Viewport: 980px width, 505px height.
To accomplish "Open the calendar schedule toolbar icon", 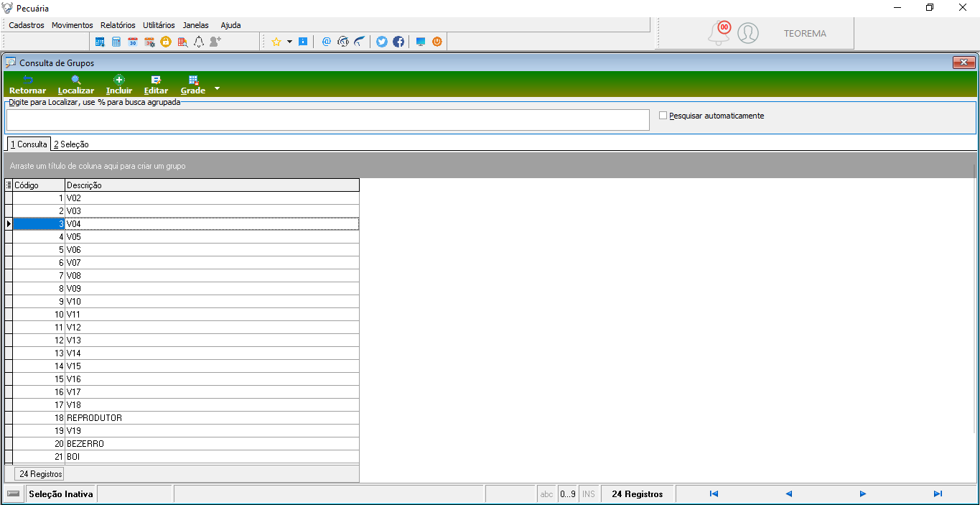I will point(100,42).
